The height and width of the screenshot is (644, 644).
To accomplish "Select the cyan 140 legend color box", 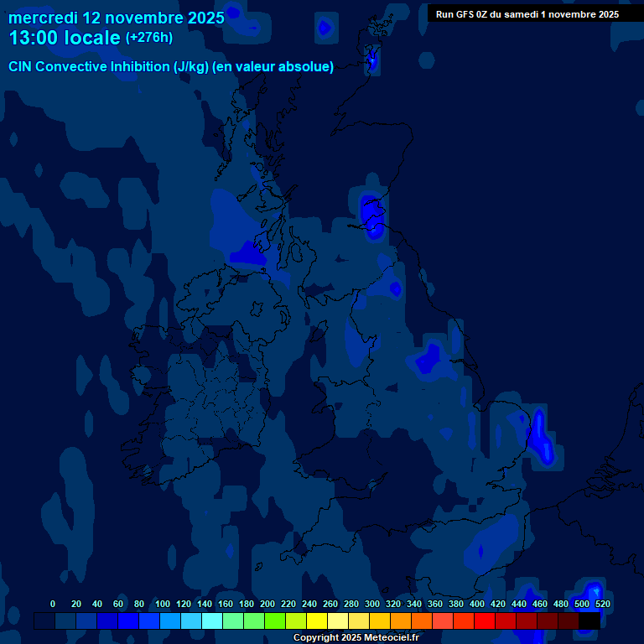I will 212,621.
